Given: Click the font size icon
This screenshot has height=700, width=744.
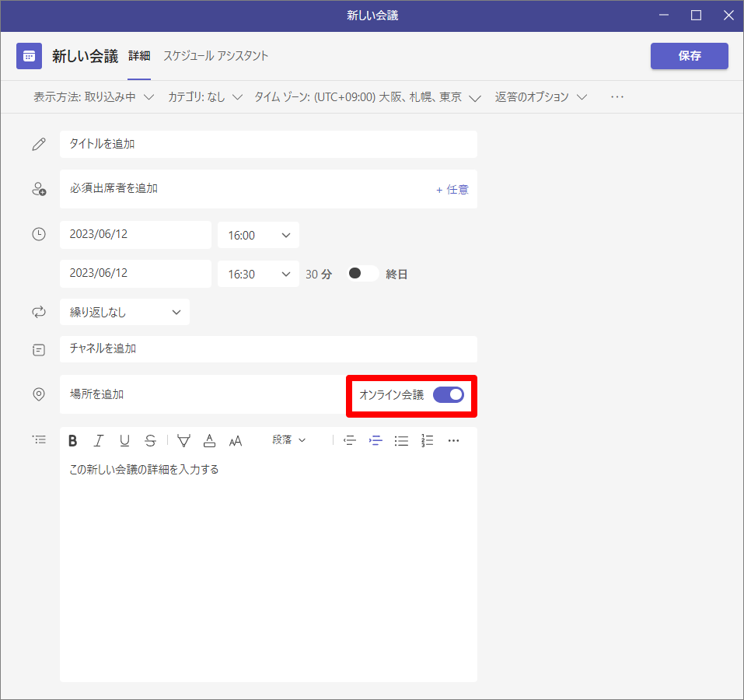Looking at the screenshot, I should (236, 441).
